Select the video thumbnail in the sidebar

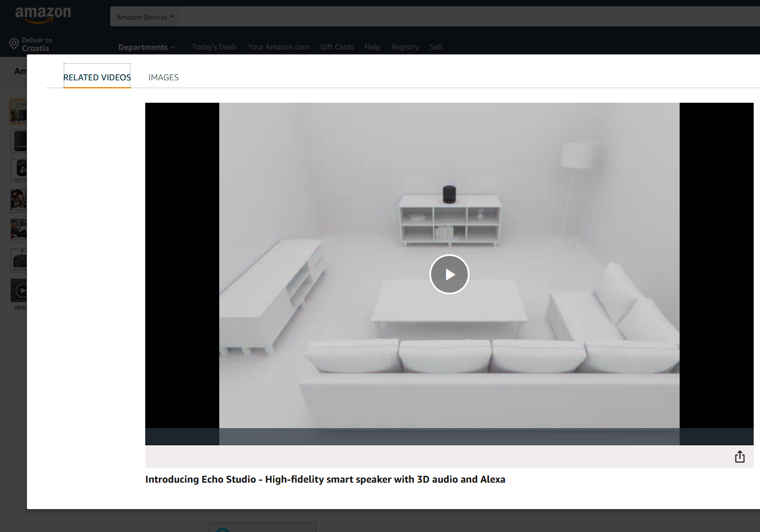click(x=18, y=290)
